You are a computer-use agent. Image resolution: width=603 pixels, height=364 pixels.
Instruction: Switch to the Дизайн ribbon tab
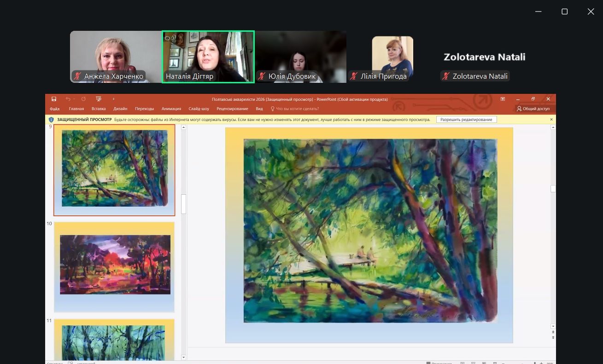click(120, 109)
